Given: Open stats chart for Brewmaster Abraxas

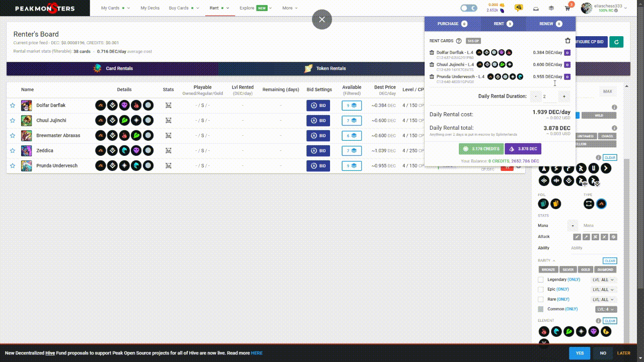Looking at the screenshot, I should pos(168,135).
